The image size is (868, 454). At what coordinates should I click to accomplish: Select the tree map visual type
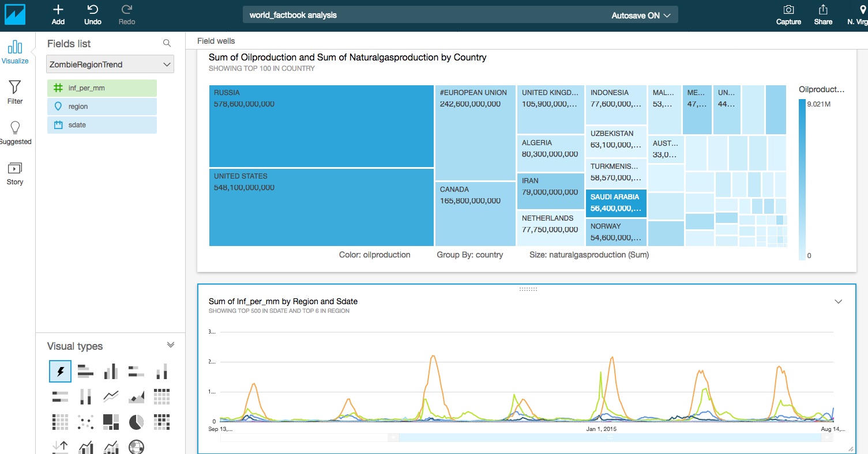click(111, 422)
